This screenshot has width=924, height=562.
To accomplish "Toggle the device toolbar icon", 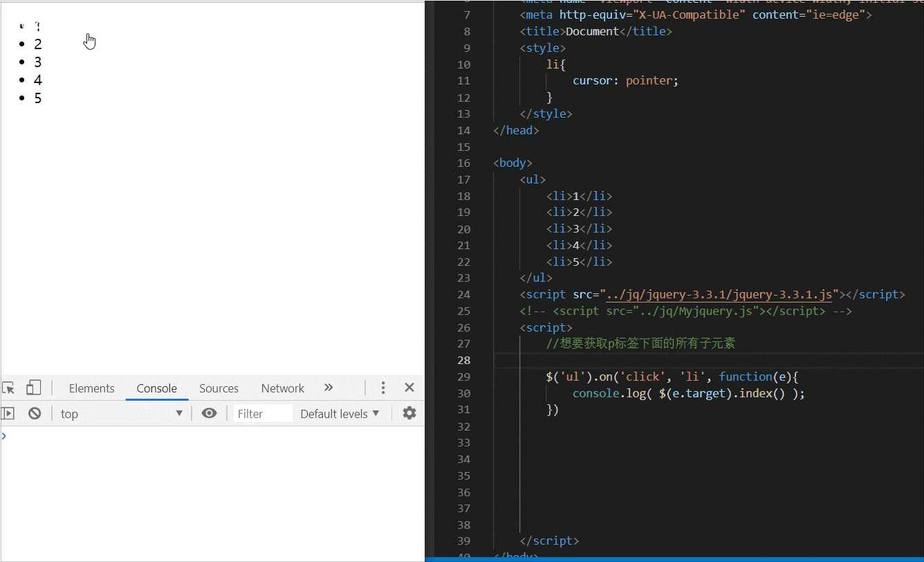I will point(34,388).
